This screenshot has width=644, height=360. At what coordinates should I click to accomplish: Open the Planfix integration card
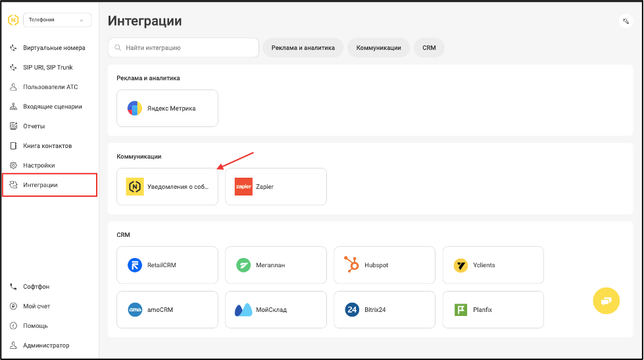[x=493, y=309]
